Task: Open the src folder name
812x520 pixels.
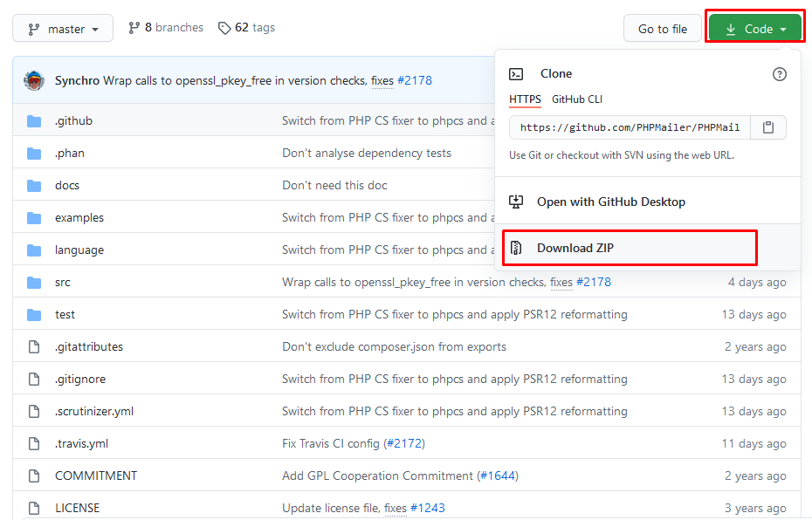Action: click(x=63, y=282)
